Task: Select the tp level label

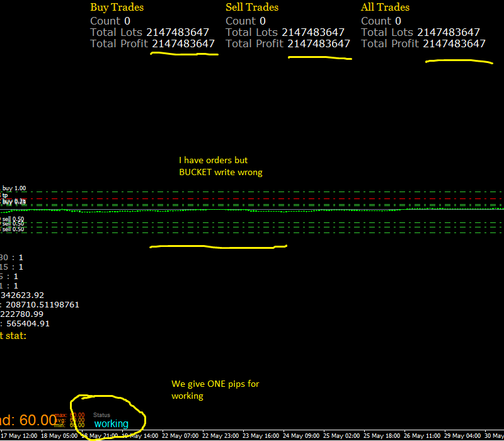Action: [x=4, y=195]
